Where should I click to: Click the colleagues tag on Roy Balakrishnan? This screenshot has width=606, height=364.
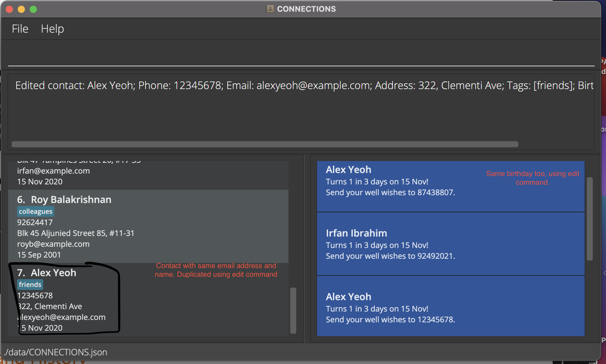[x=35, y=212]
